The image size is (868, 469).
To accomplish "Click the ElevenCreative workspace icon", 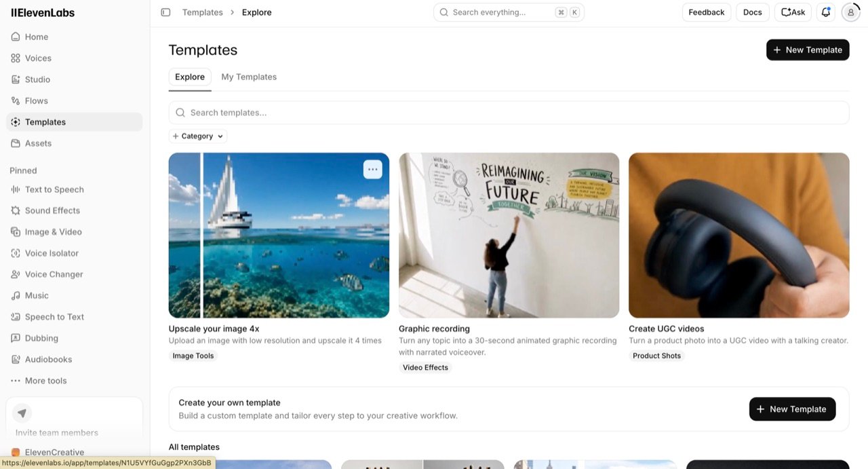I will (x=16, y=453).
